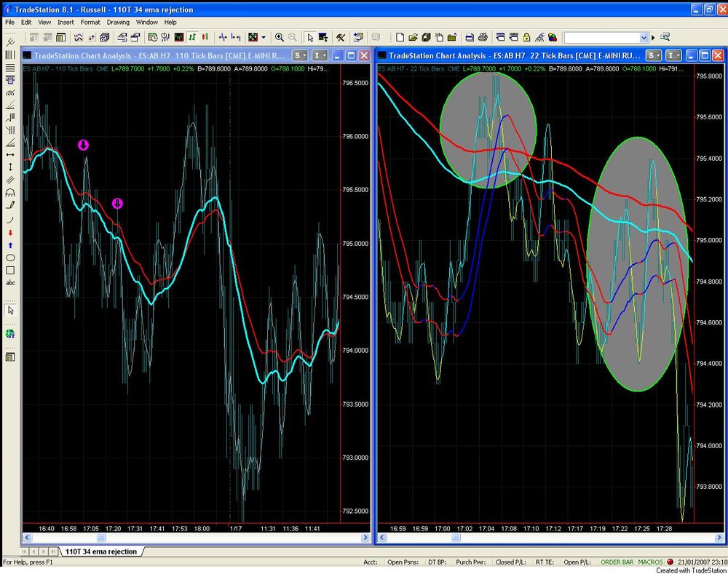This screenshot has width=728, height=574.
Task: Click the 21/01/2007 date in status bar
Action: (695, 562)
